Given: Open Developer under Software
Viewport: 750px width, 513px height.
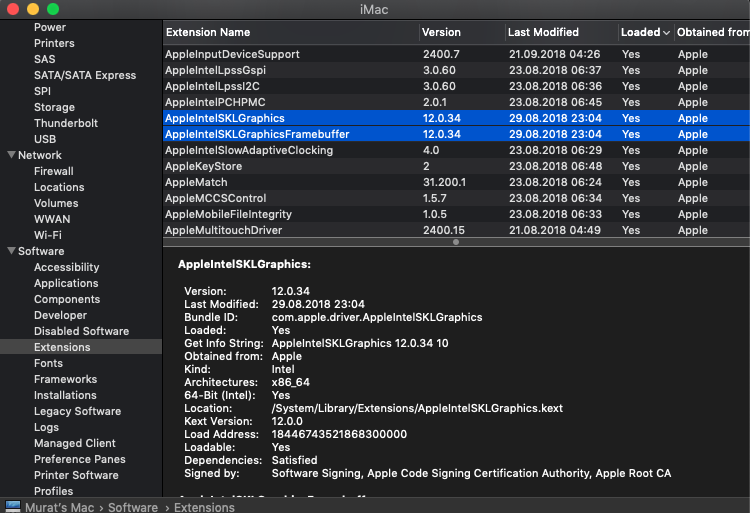Looking at the screenshot, I should click(60, 316).
